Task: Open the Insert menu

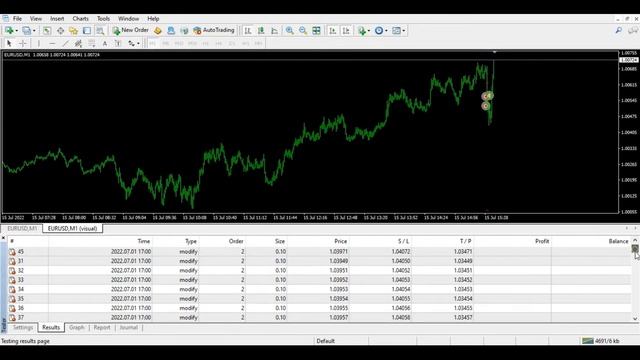Action: (x=57, y=19)
